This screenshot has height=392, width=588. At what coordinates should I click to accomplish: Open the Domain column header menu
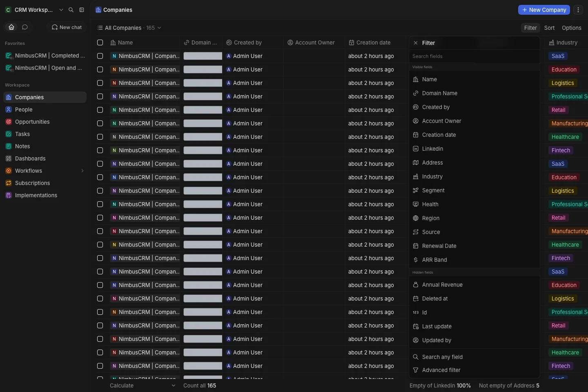[202, 42]
